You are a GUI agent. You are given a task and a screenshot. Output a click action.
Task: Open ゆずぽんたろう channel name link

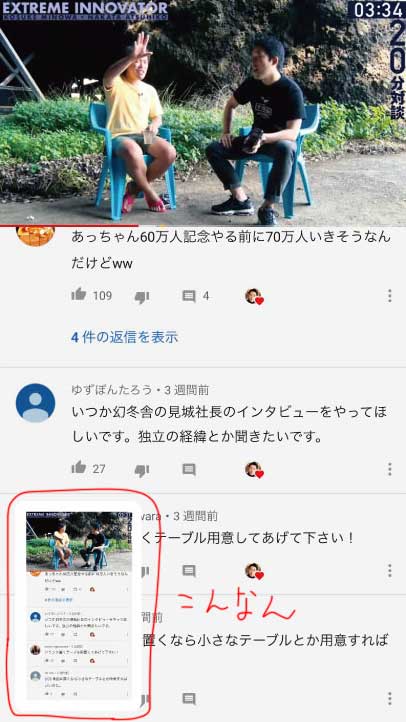tap(111, 390)
